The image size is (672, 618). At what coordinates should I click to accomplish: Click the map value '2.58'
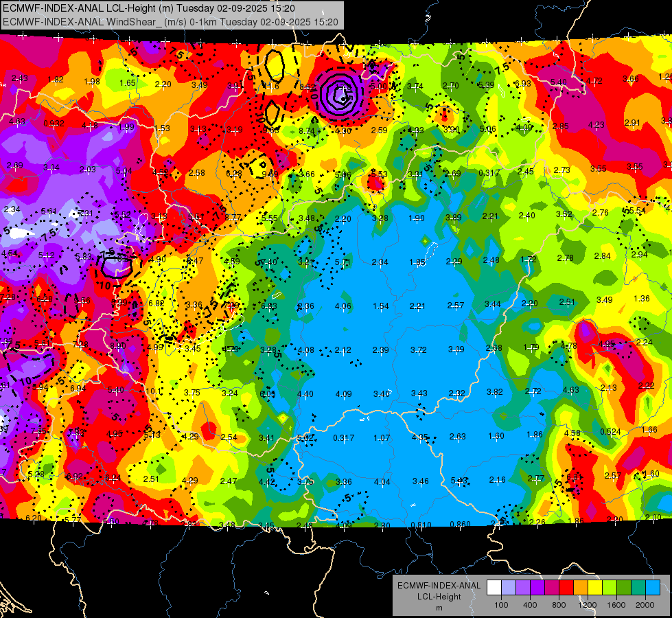tap(197, 173)
